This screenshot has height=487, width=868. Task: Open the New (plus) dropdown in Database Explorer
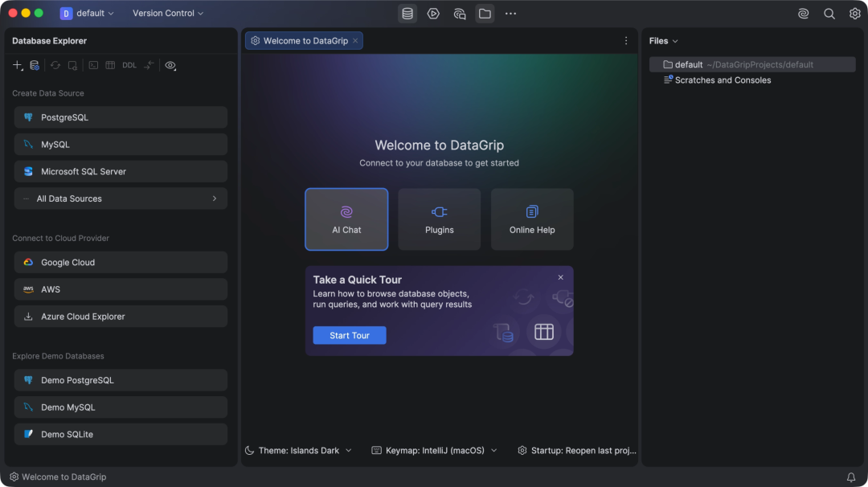(x=17, y=65)
